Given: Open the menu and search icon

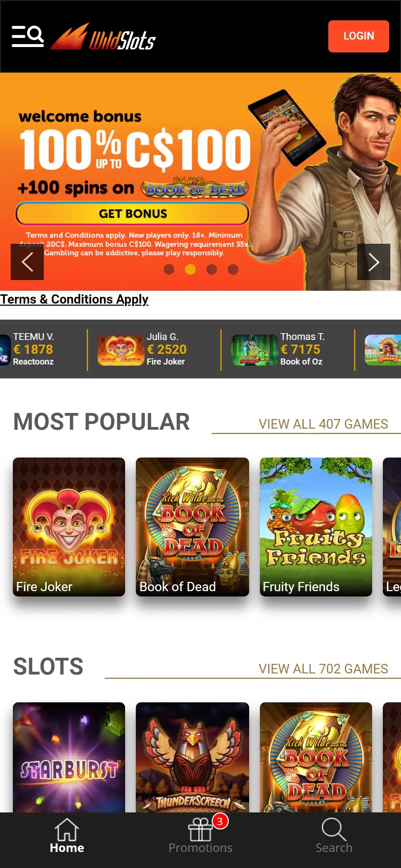Looking at the screenshot, I should (x=28, y=36).
